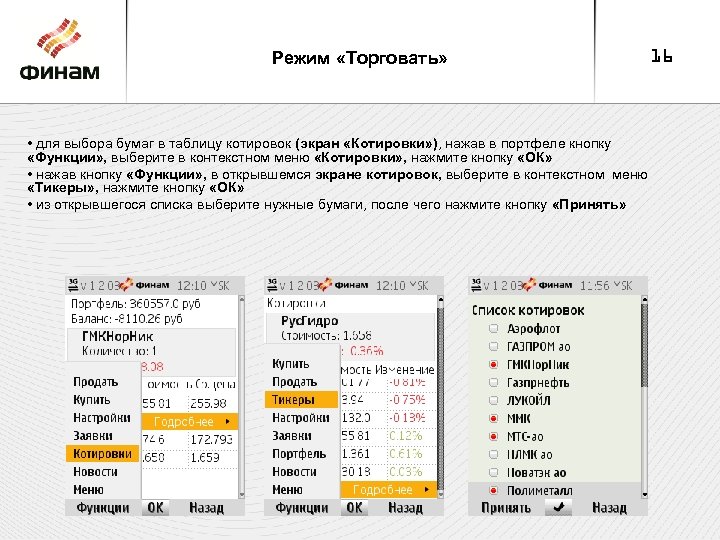
Task: Click the финам status bar logo on the Портфель screen
Action: (145, 285)
